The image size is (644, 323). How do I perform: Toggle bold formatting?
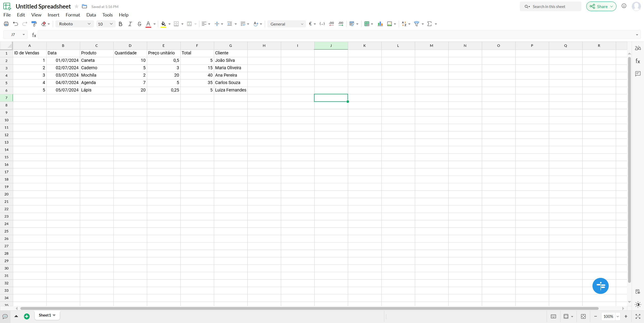coord(120,24)
